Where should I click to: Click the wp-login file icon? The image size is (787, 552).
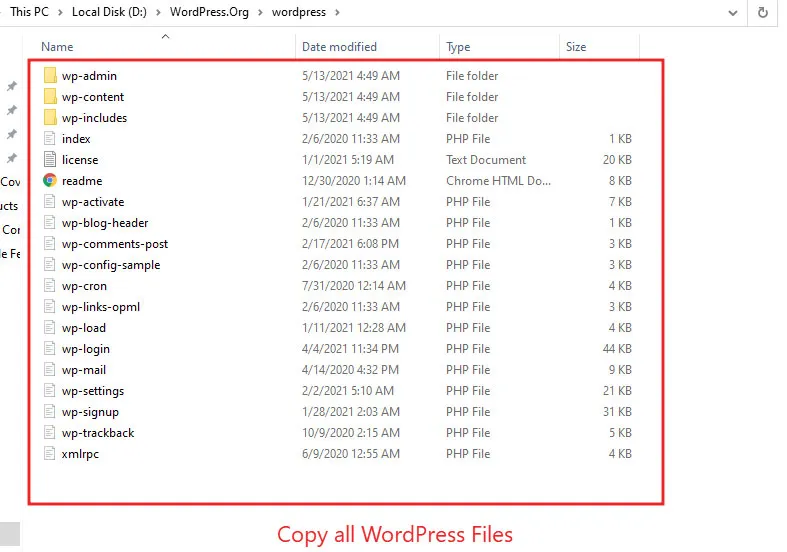50,349
